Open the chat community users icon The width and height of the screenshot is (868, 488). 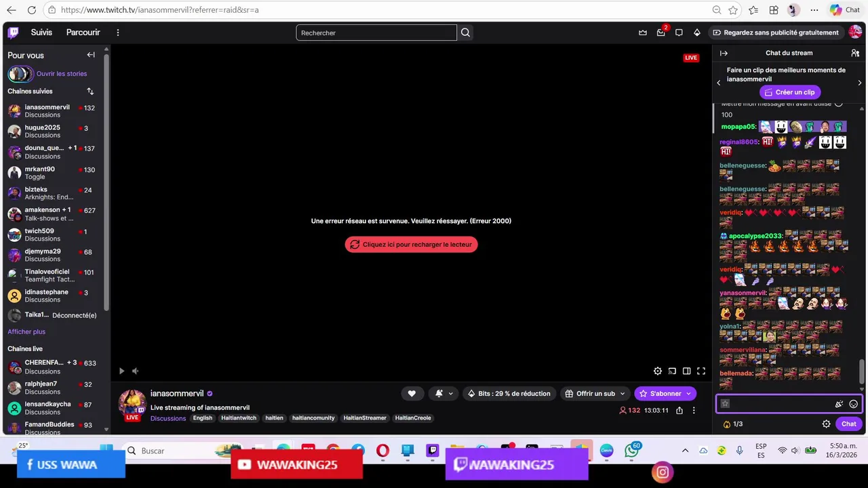[855, 53]
